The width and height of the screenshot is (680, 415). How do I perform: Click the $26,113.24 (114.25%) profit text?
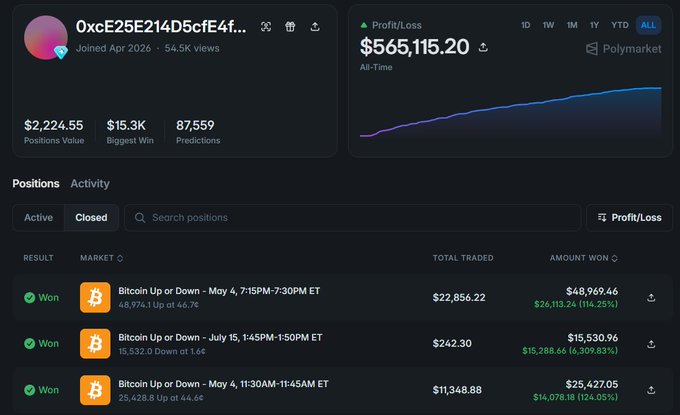pos(576,304)
